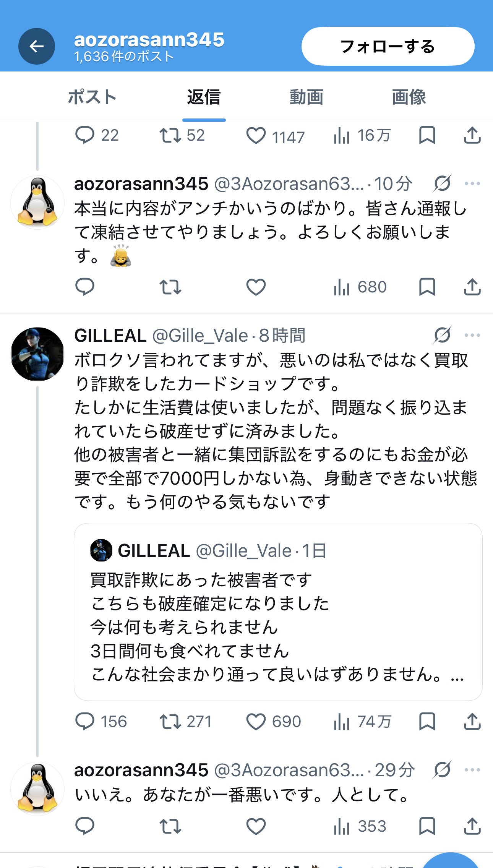
Task: Go back using the arrow button
Action: point(37,46)
